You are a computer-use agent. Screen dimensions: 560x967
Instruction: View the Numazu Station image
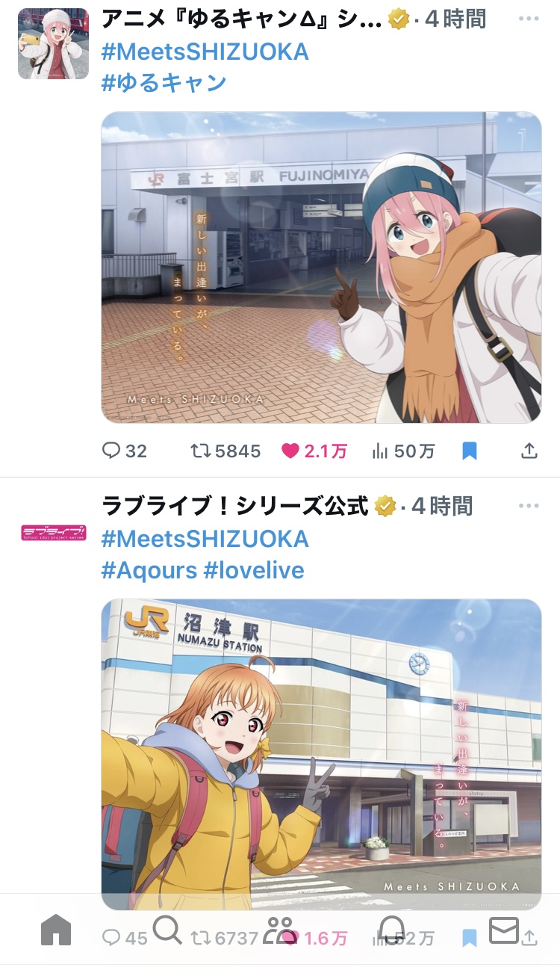321,754
